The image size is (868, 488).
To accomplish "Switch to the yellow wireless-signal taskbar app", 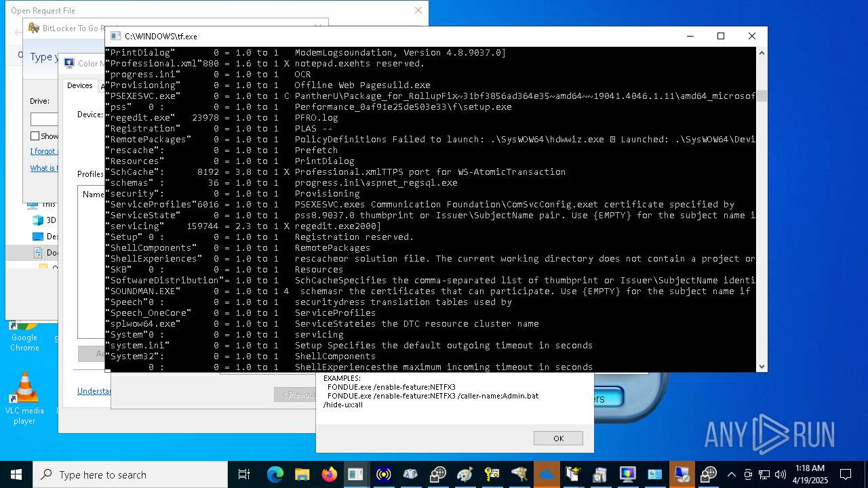I will tap(383, 474).
